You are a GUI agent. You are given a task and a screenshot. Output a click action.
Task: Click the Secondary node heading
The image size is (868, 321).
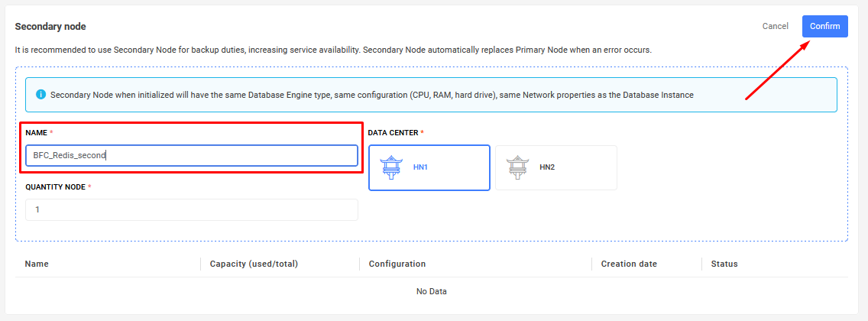[x=50, y=27]
